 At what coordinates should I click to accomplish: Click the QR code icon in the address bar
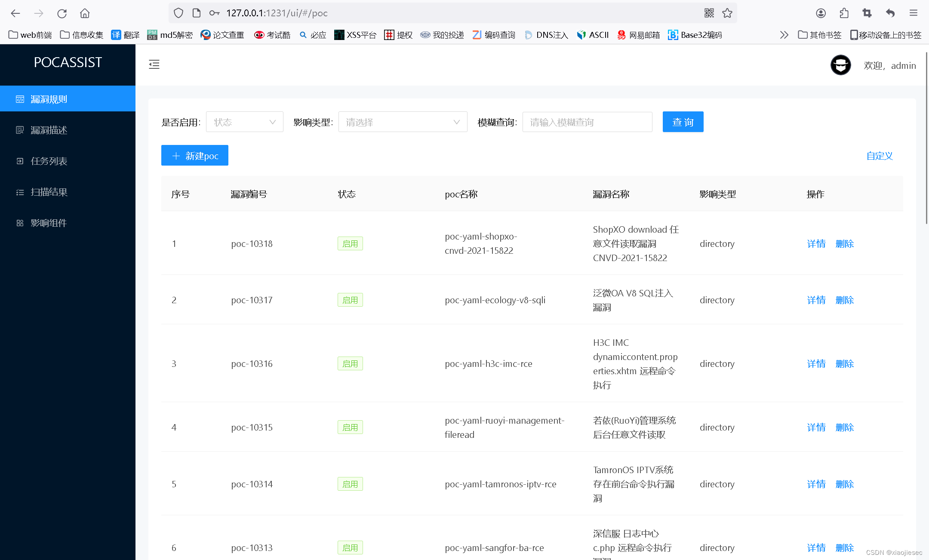709,13
